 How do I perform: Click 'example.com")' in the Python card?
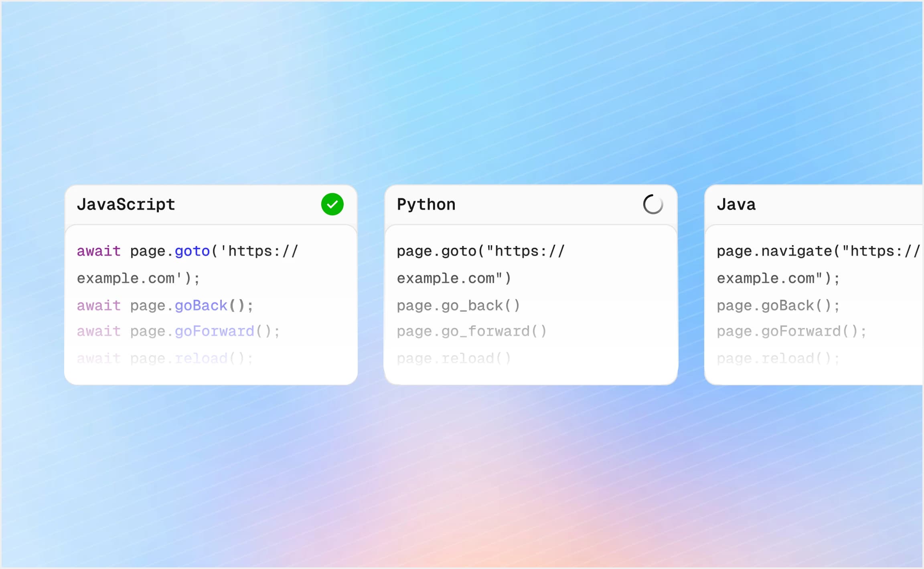click(x=454, y=278)
